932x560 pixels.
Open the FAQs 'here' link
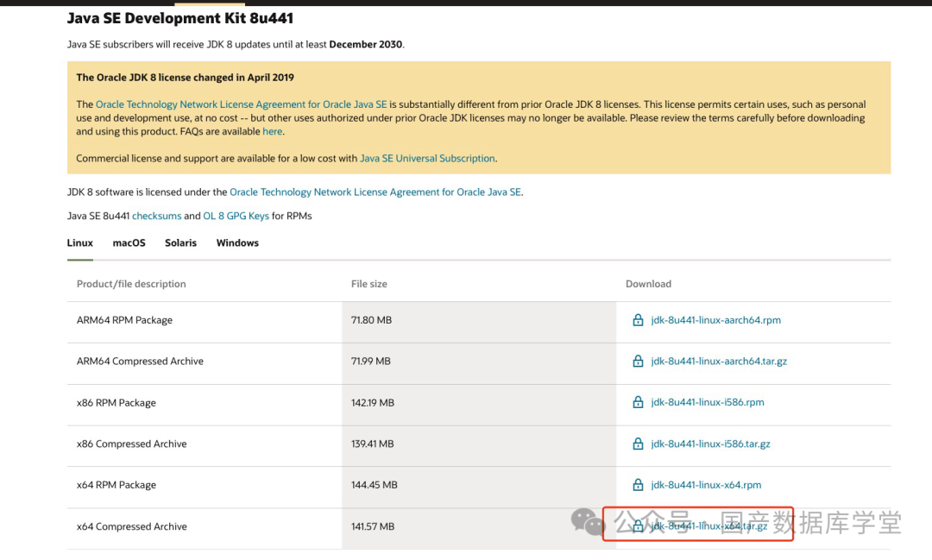click(x=272, y=131)
